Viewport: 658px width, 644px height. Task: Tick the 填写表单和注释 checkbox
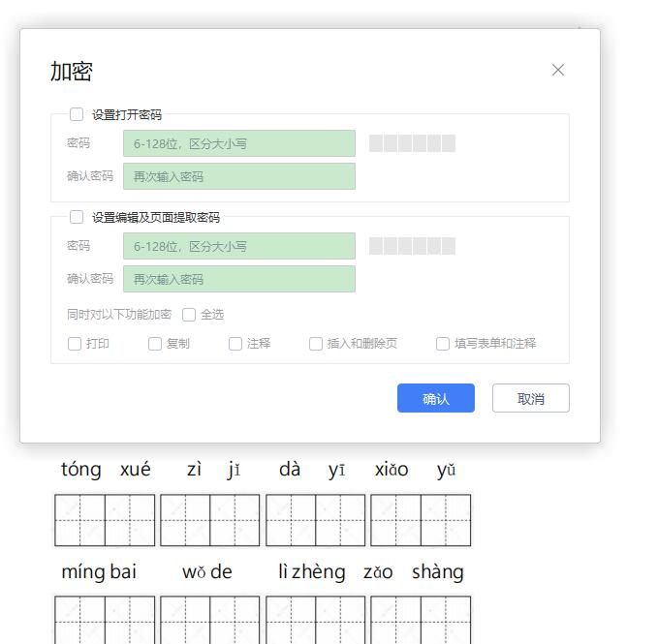pyautogui.click(x=443, y=344)
